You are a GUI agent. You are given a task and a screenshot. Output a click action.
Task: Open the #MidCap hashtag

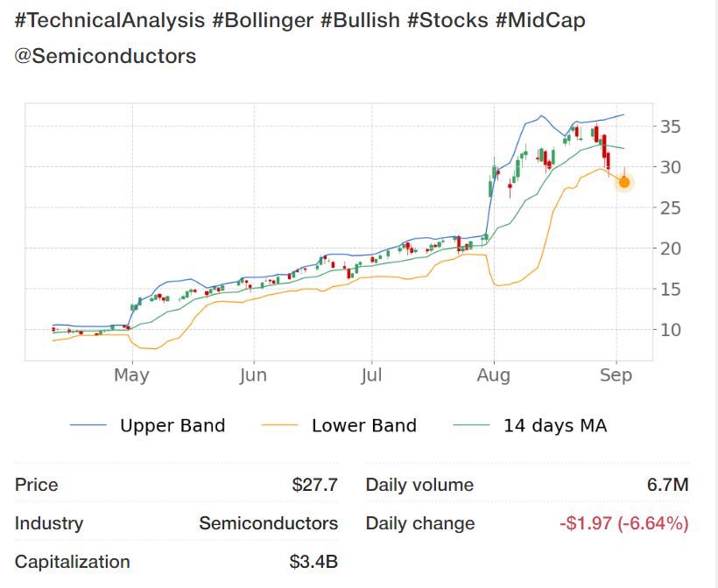(540, 21)
